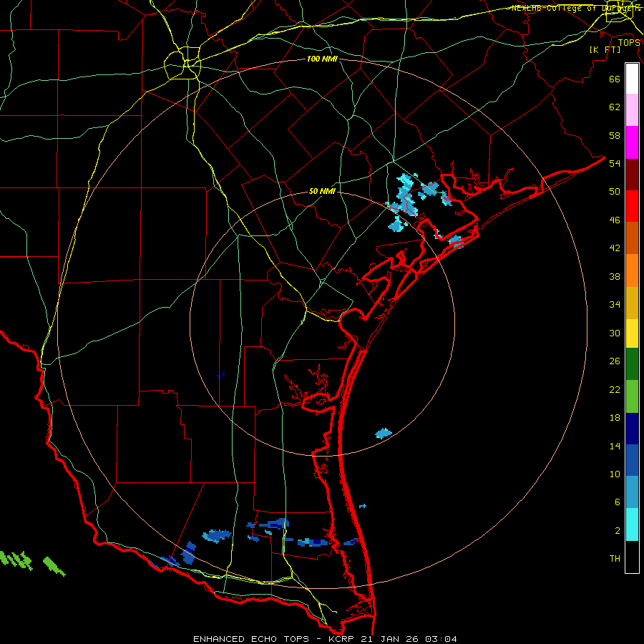The image size is (644, 644).
Task: Click the 'TOPS' legend title
Action: pos(629,43)
